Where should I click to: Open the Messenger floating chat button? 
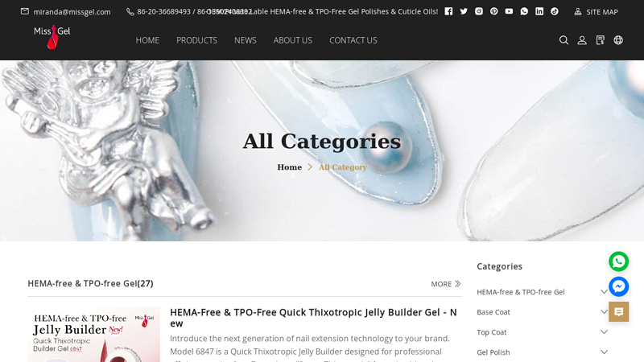pyautogui.click(x=618, y=286)
